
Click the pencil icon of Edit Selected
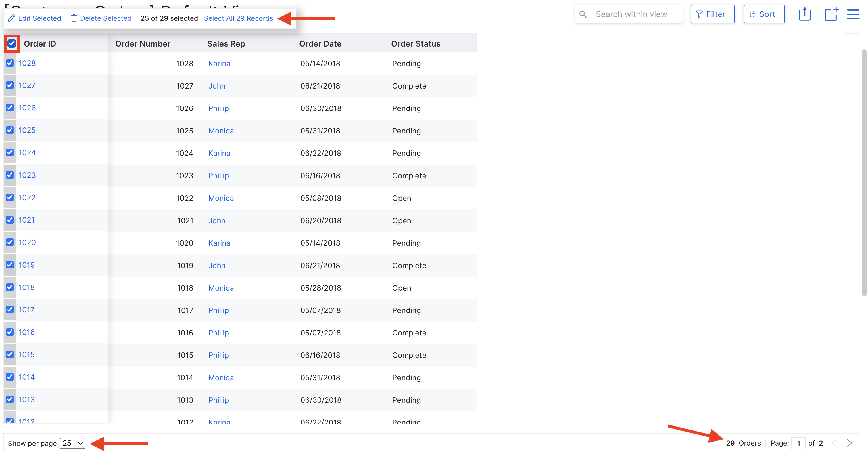tap(11, 18)
